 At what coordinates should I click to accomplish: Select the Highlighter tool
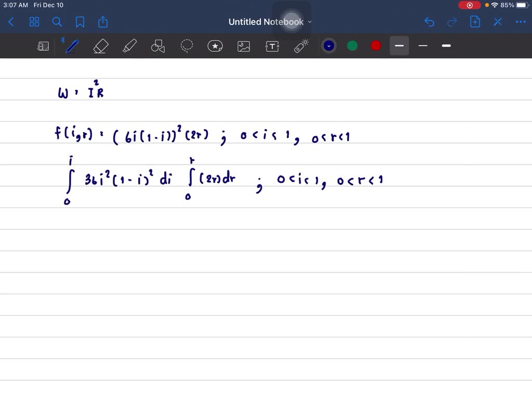click(129, 46)
